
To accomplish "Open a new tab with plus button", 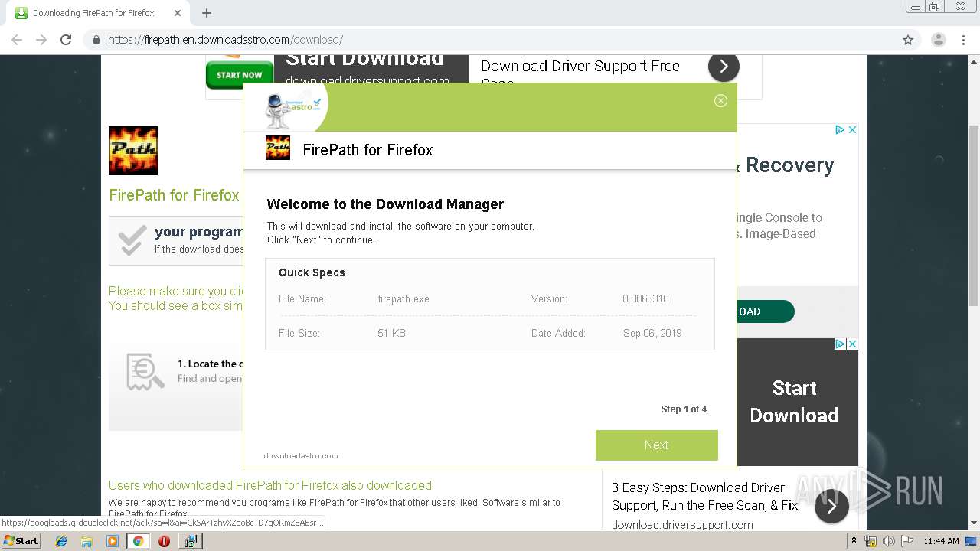I will click(x=206, y=13).
